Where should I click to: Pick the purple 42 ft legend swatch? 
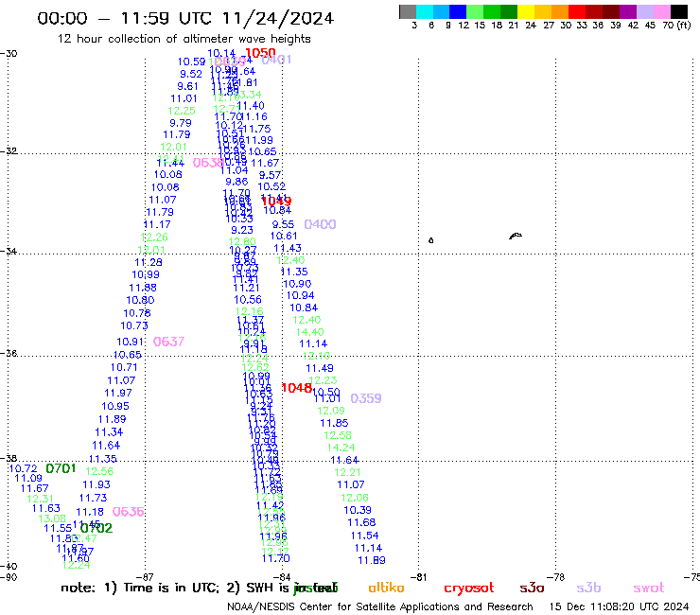coord(628,11)
